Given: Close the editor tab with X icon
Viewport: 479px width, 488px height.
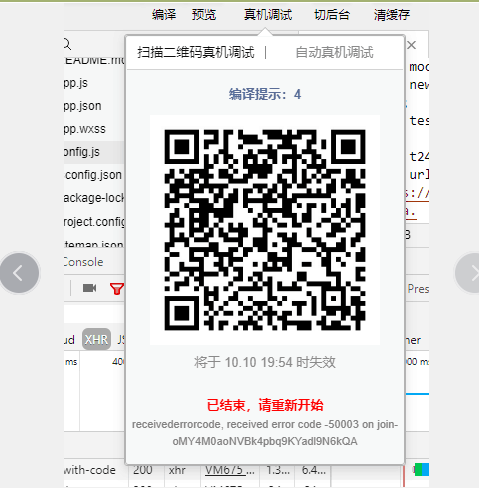Looking at the screenshot, I should (x=412, y=45).
